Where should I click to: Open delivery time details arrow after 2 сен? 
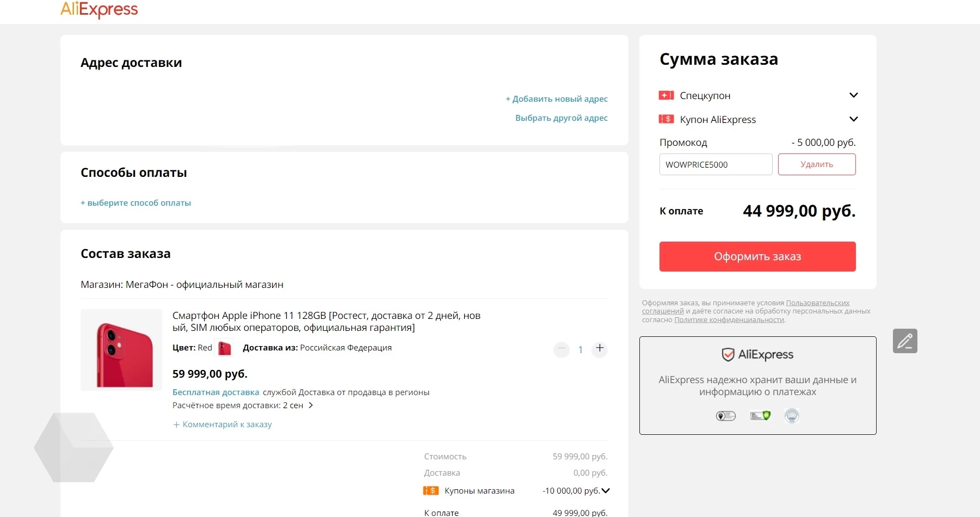pyautogui.click(x=311, y=405)
